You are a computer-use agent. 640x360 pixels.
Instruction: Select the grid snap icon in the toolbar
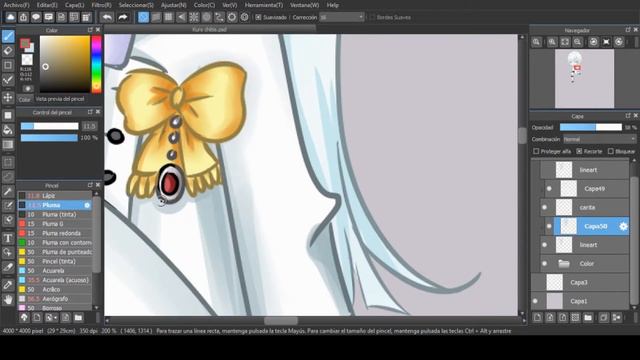pyautogui.click(x=169, y=17)
